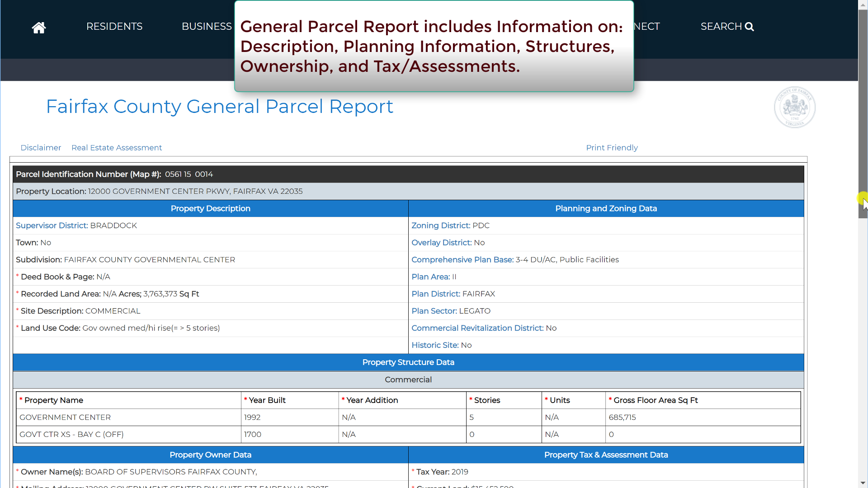This screenshot has height=488, width=868.
Task: Click the page vertical scrollbar thumb
Action: [863, 113]
